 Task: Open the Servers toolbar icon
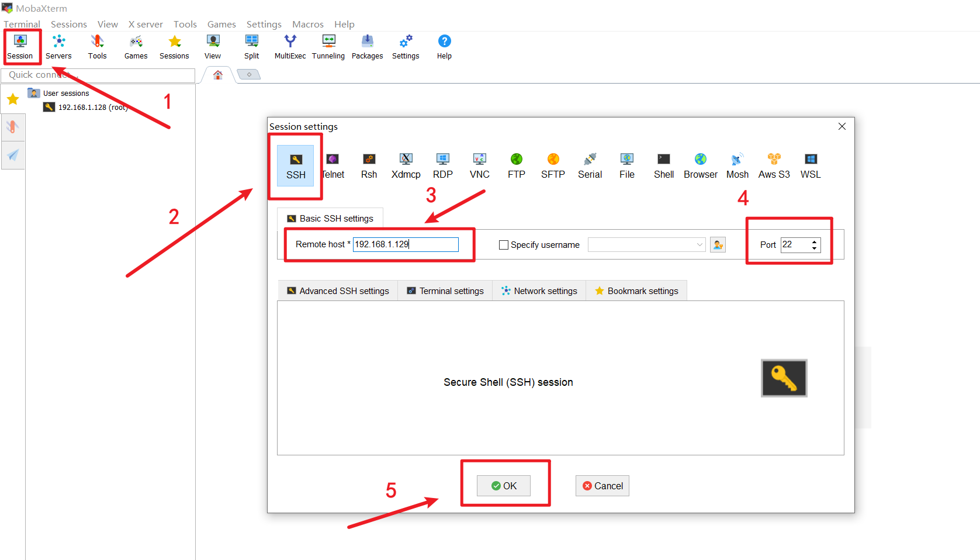click(x=58, y=47)
